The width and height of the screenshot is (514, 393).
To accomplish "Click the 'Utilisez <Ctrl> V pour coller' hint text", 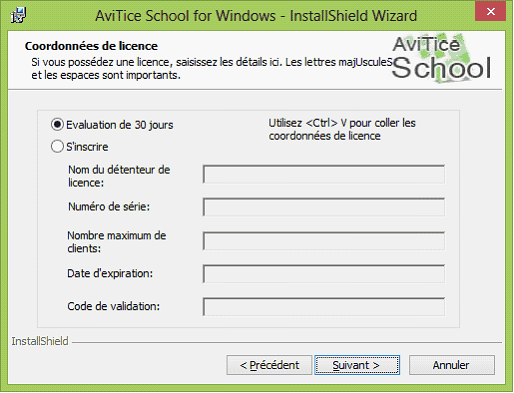I will coord(342,129).
